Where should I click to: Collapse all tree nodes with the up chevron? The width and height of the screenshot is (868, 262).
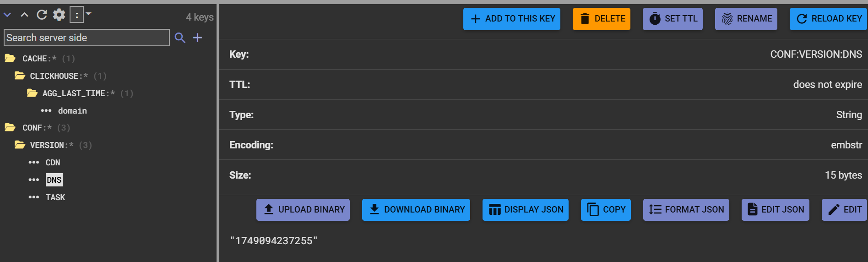click(x=25, y=15)
